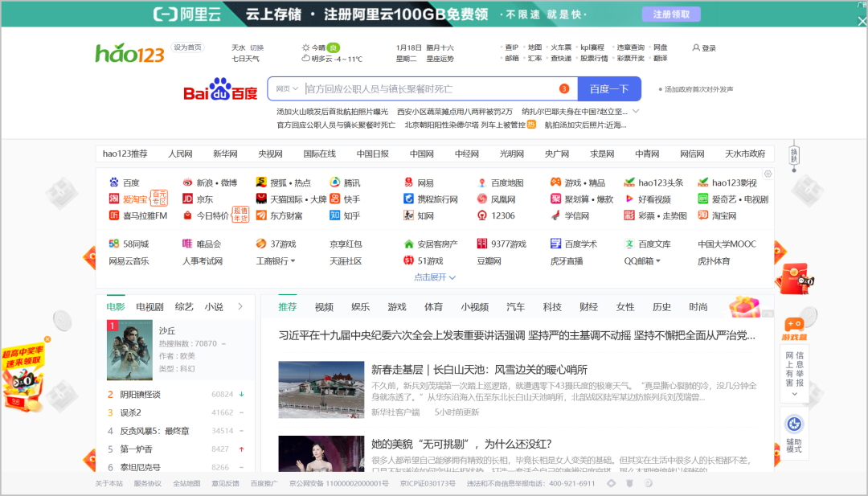The height and width of the screenshot is (496, 868).
Task: Click the settings gear on site grid
Action: click(768, 174)
